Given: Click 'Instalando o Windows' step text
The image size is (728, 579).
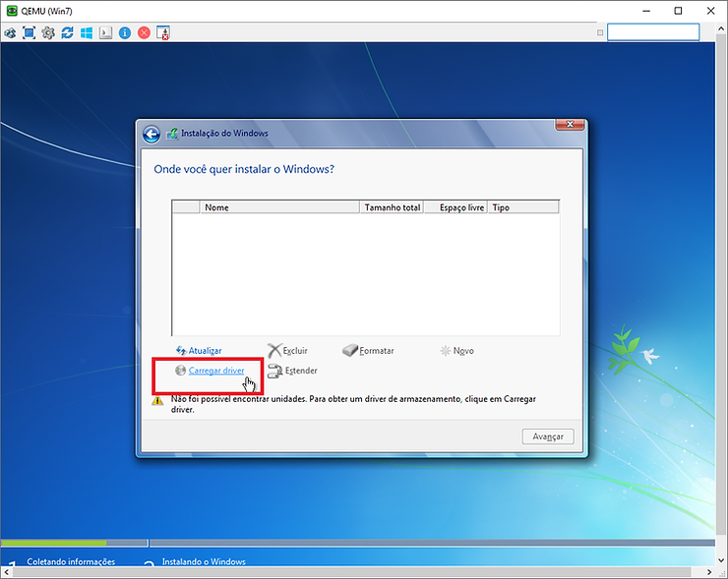Looking at the screenshot, I should pos(204,561).
